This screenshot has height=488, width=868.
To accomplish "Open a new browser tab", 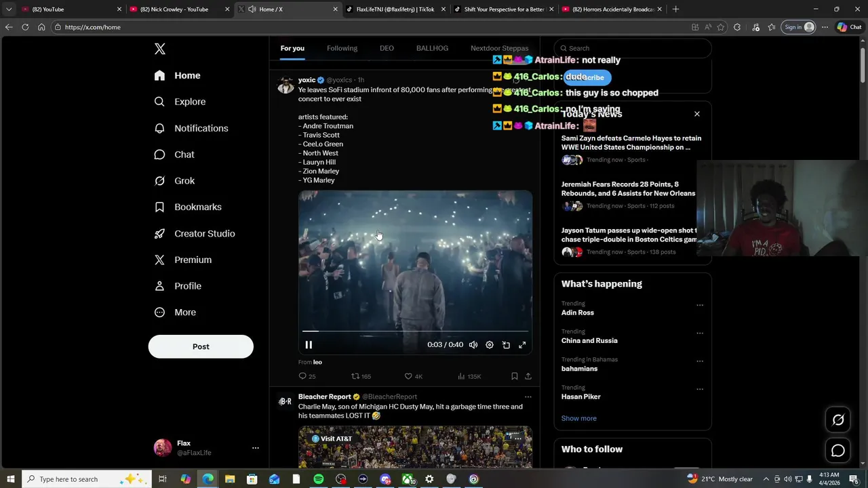I will tap(675, 9).
